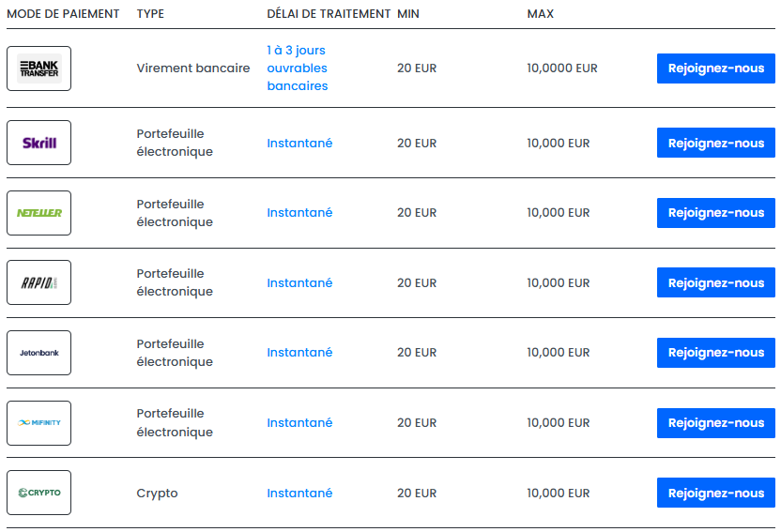The width and height of the screenshot is (781, 532).
Task: Select the Jetonbank logo
Action: point(38,353)
